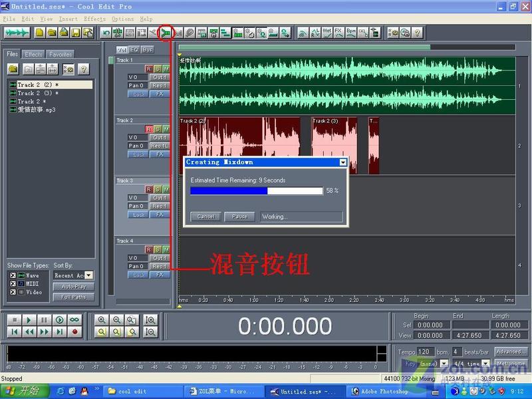This screenshot has width=532, height=399.
Task: Click the Tempo 120 bpm field
Action: tap(426, 352)
